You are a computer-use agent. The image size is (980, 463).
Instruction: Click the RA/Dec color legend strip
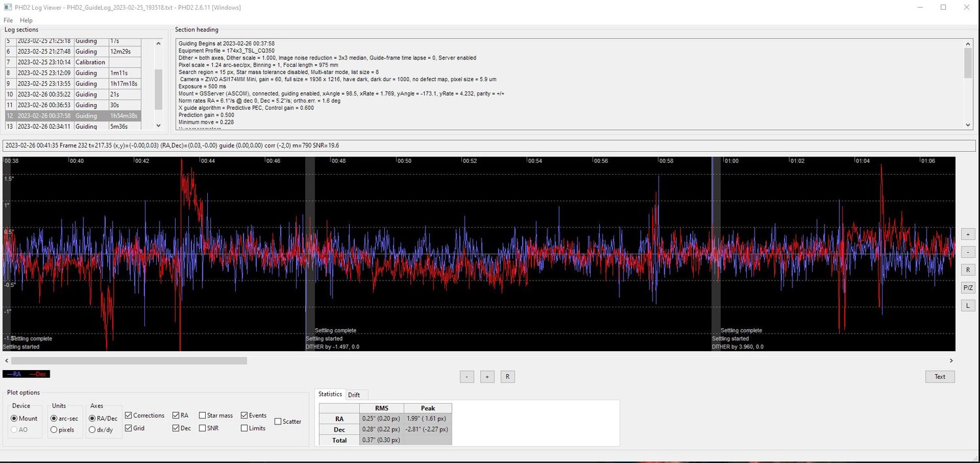pyautogui.click(x=26, y=373)
